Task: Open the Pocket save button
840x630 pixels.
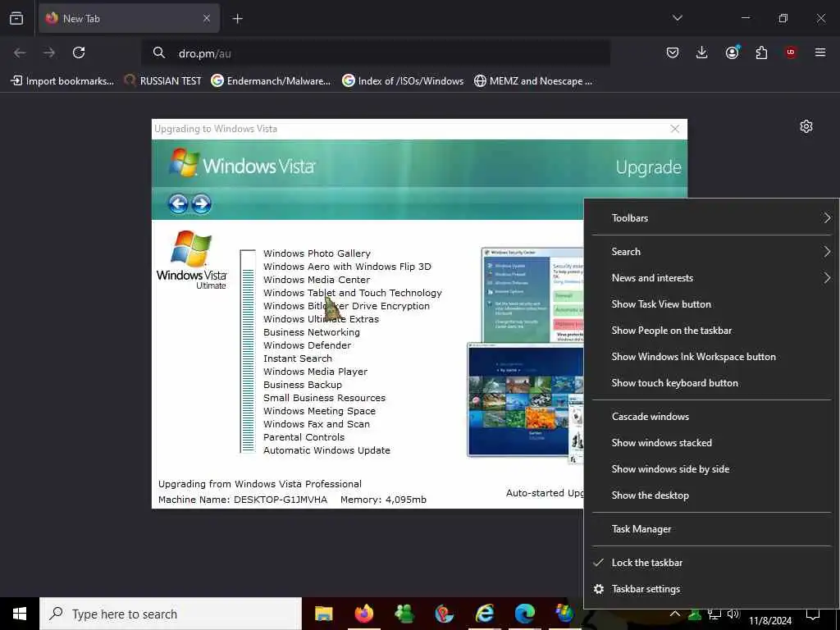Action: click(x=673, y=52)
